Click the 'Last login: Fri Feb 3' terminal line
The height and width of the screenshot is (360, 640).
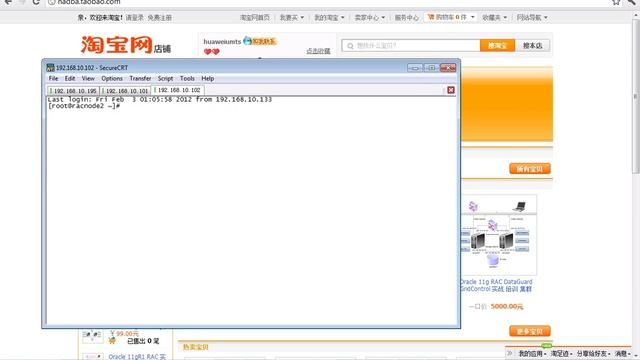pyautogui.click(x=160, y=99)
